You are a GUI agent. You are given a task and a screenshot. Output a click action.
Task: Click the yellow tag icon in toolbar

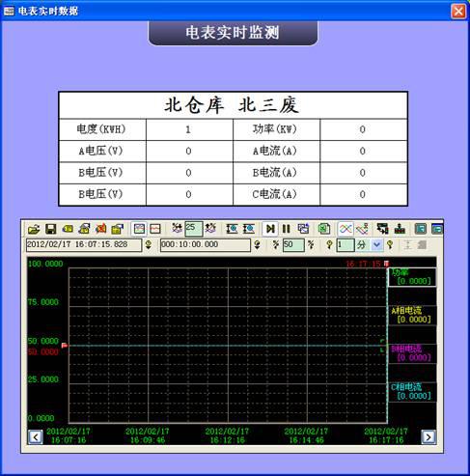68,229
